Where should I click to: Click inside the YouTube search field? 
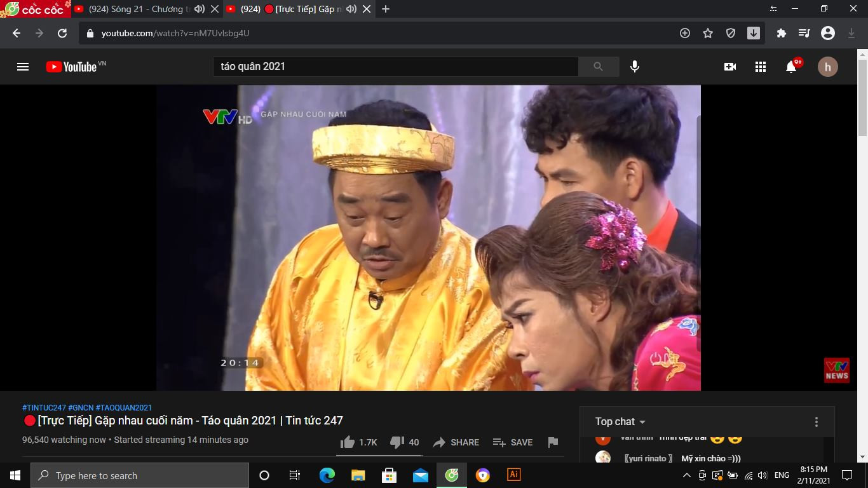pos(394,66)
